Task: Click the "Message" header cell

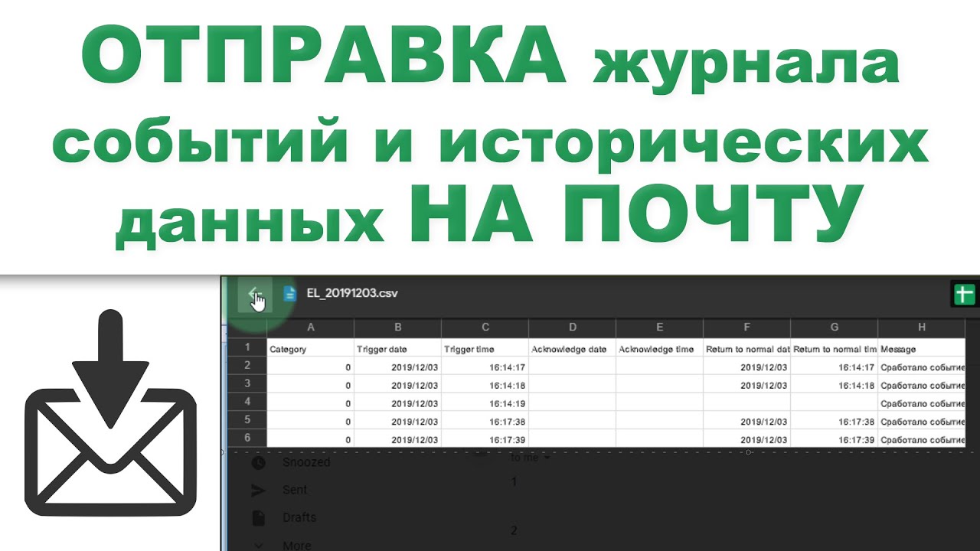Action: [922, 349]
